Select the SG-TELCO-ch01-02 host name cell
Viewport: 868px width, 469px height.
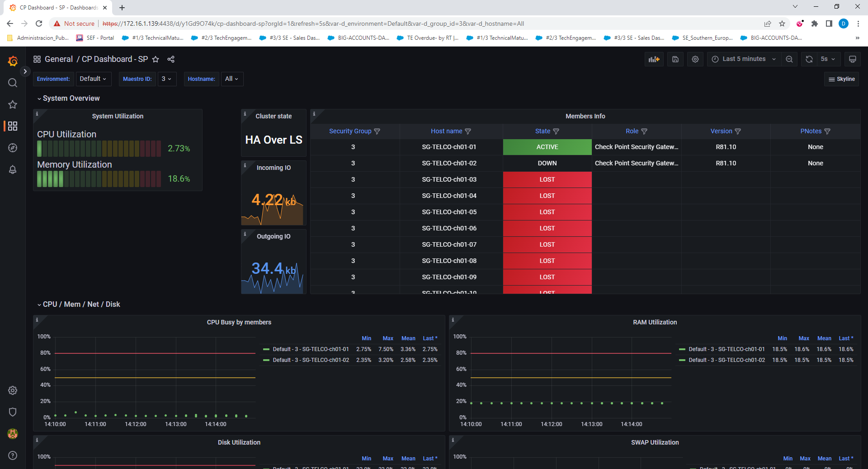(x=449, y=163)
